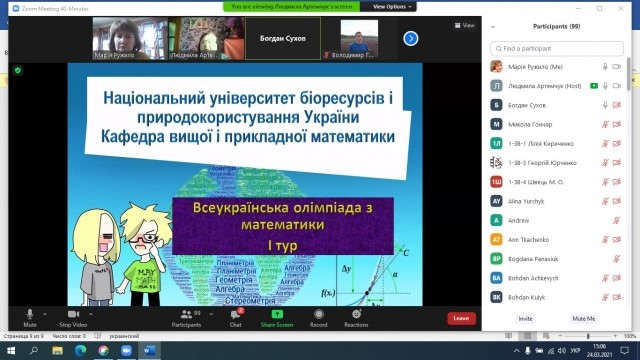The height and width of the screenshot is (360, 640).
Task: Toggle the Participants panel button
Action: [x=186, y=318]
